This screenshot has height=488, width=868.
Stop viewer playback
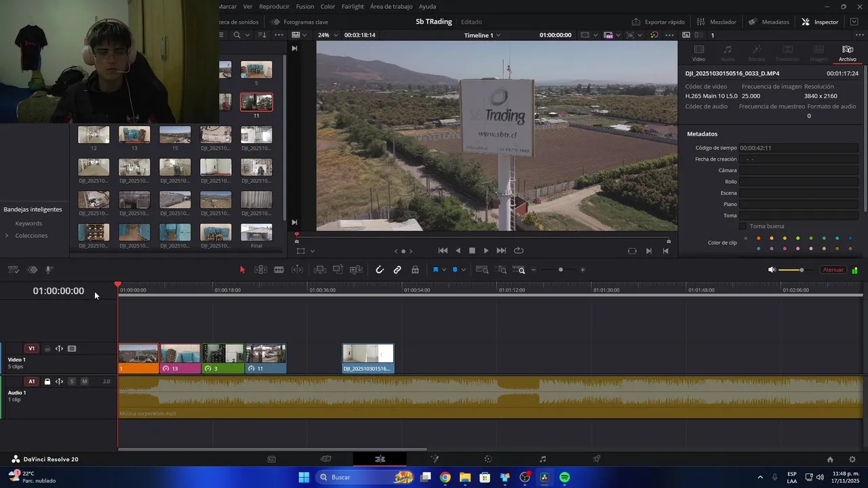click(x=472, y=251)
